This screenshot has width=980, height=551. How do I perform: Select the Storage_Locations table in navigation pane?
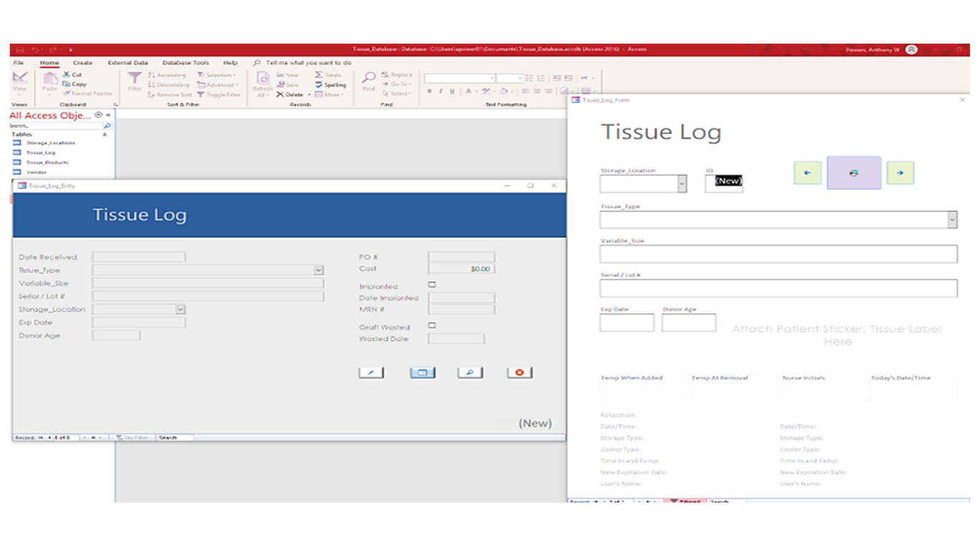tap(50, 143)
